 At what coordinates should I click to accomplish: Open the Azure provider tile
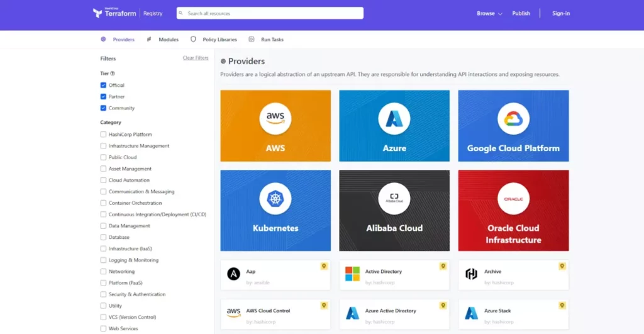(394, 125)
